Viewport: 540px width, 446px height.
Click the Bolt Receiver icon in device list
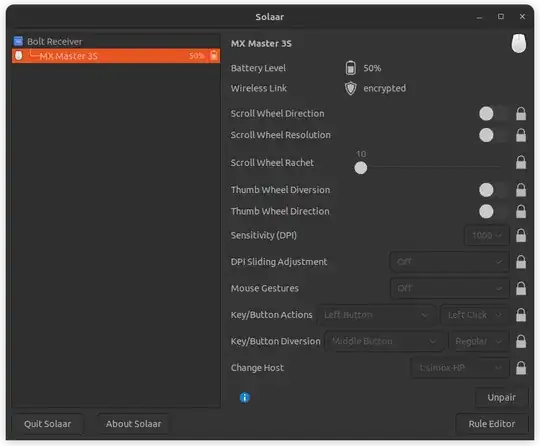pyautogui.click(x=18, y=41)
